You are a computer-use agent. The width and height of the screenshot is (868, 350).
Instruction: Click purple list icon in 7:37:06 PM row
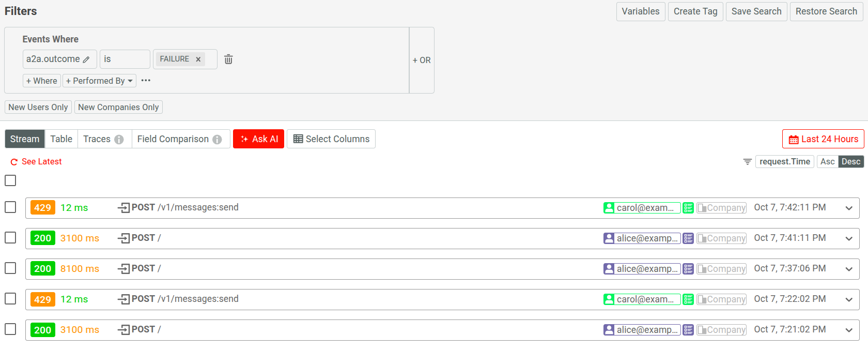tap(688, 269)
